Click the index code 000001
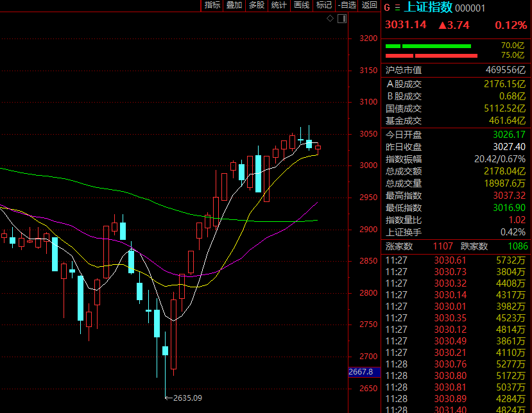The height and width of the screenshot is (413, 532). click(470, 8)
